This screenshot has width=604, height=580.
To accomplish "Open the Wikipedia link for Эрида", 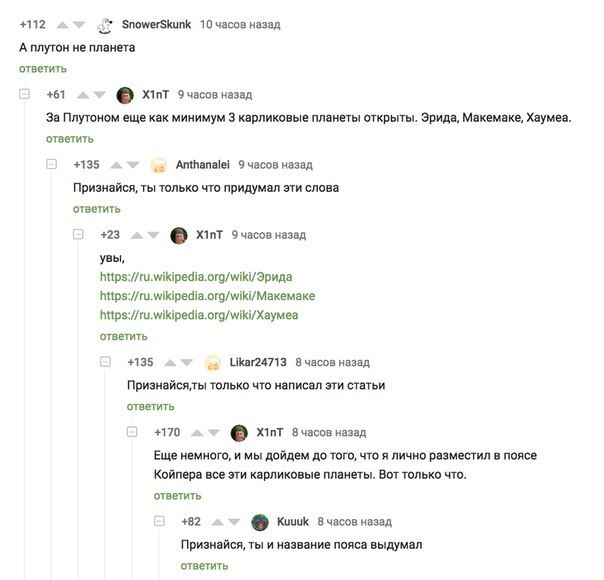I will pyautogui.click(x=196, y=277).
